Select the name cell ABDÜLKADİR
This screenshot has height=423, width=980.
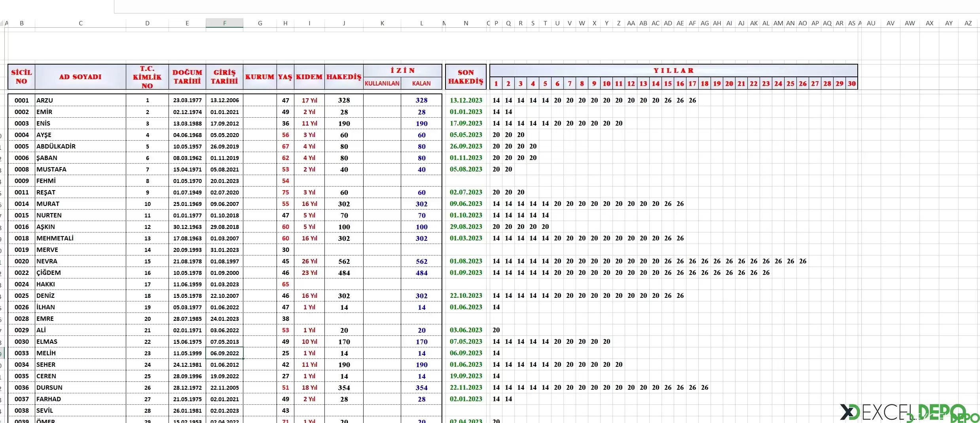coord(80,146)
